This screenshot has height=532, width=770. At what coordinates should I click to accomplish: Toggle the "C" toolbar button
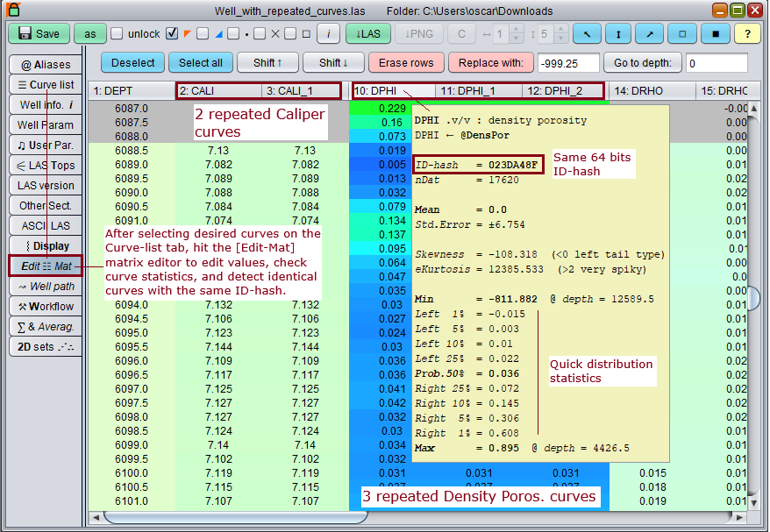click(464, 33)
